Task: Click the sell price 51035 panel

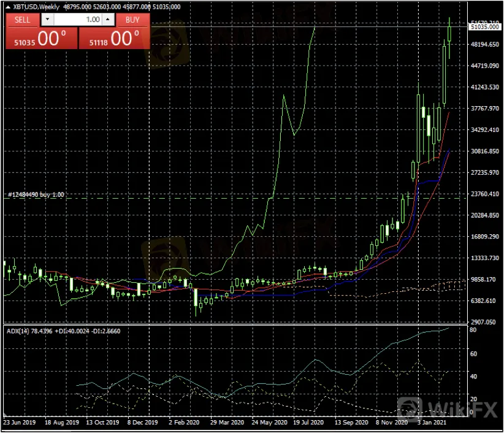Action: [x=42, y=38]
